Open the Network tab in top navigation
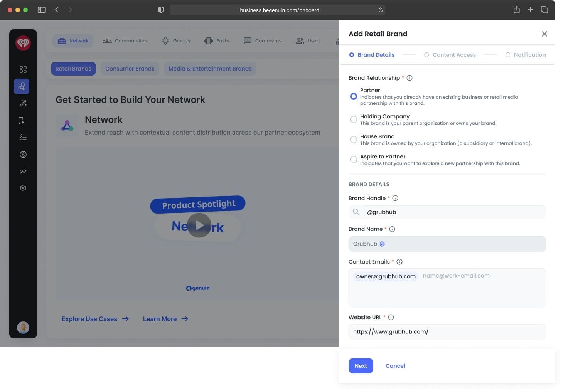 [x=73, y=41]
